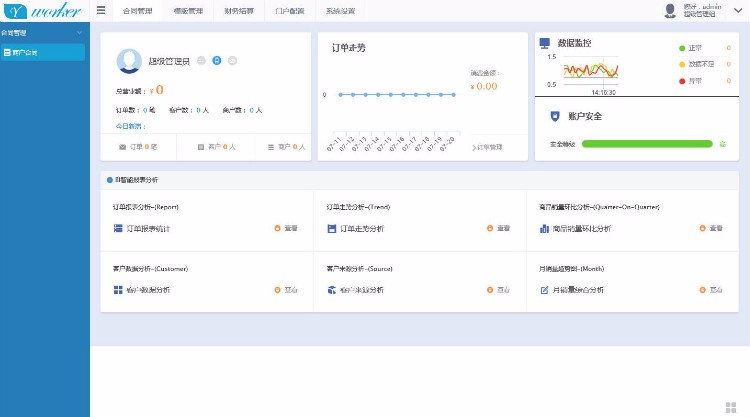Screen dimensions: 750x417
Task: Click the bar chart icon for Quarter-On-Quarter
Action: (x=544, y=229)
